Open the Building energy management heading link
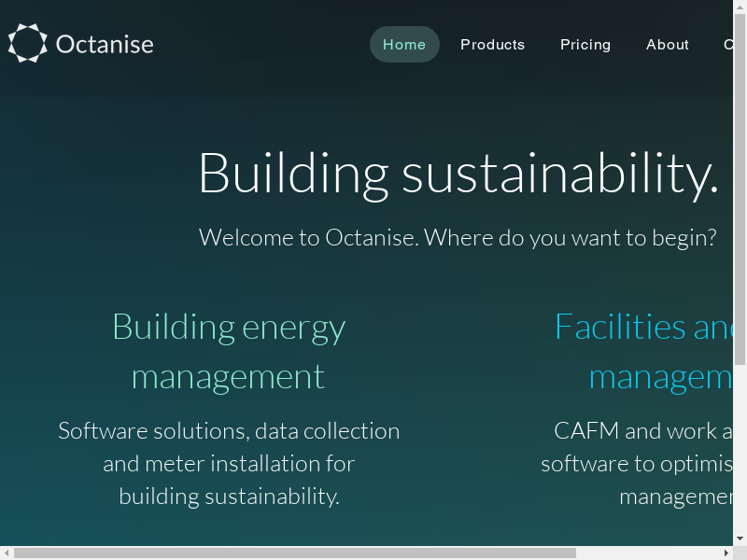Screen dimensions: 747x560 (x=229, y=352)
